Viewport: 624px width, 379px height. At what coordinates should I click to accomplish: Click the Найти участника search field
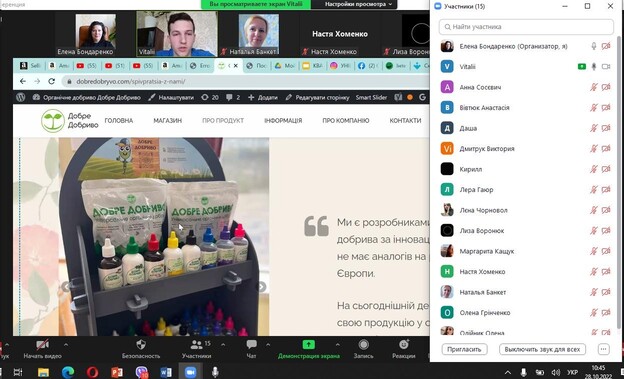[x=526, y=27]
